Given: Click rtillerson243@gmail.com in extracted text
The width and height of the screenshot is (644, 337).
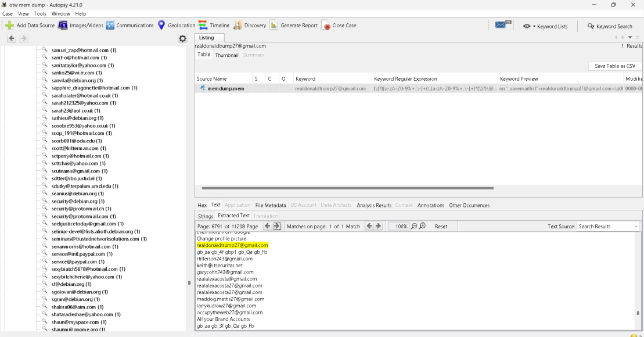Looking at the screenshot, I should click(225, 259).
